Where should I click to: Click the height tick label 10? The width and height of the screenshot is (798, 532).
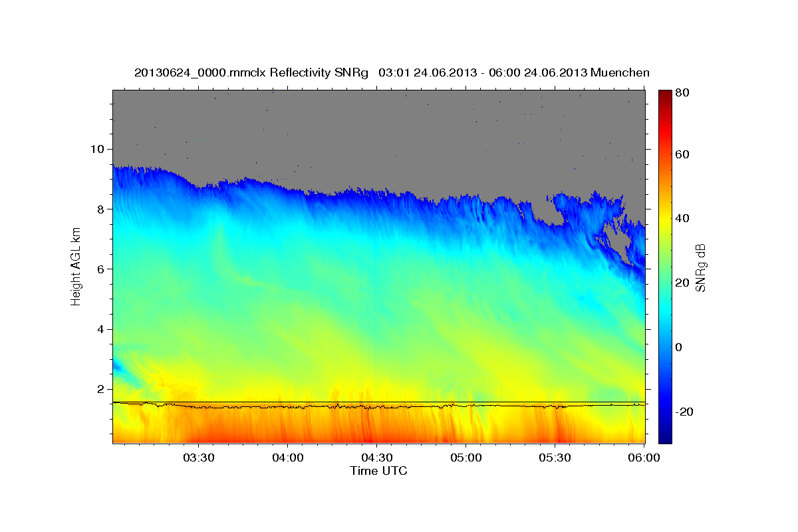99,149
